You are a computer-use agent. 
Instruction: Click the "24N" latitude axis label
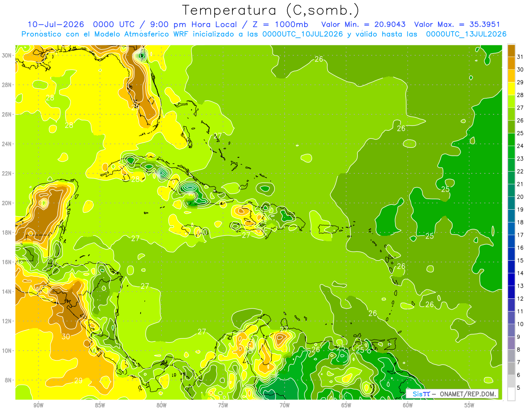pyautogui.click(x=7, y=144)
